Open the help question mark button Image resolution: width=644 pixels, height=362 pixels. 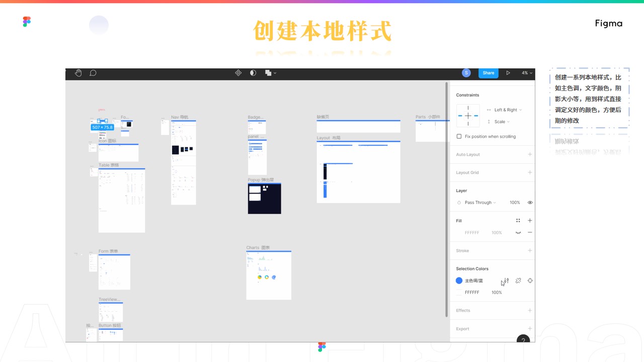pos(523,340)
